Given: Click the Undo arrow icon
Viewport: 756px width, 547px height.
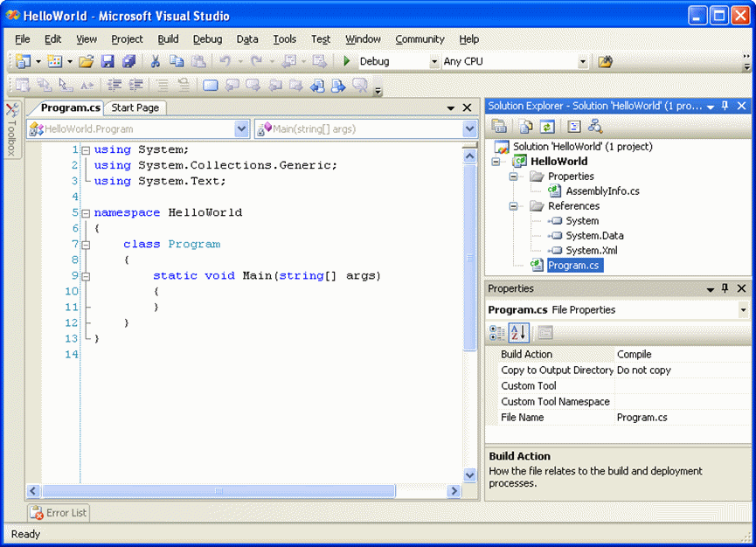Looking at the screenshot, I should click(225, 61).
